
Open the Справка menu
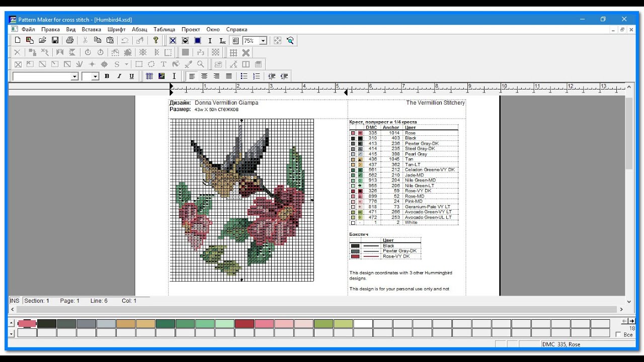[236, 29]
